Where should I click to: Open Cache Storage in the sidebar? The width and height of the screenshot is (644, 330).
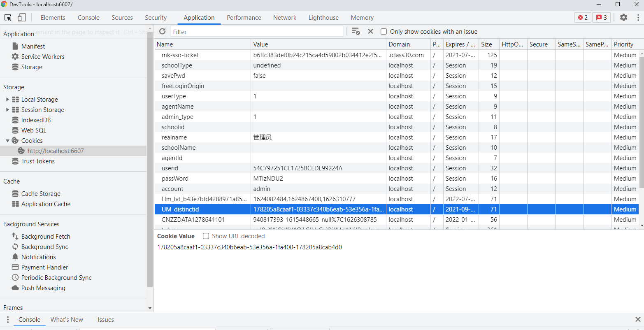pos(41,194)
